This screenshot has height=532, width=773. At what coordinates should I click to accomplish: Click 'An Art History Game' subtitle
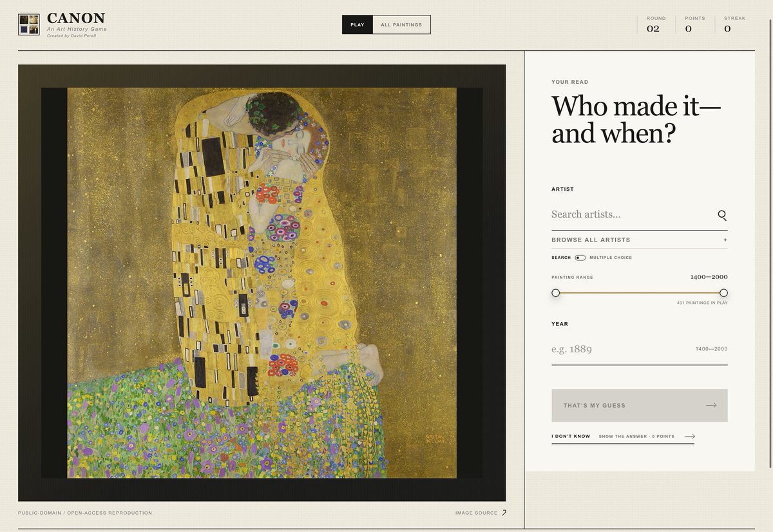coord(77,29)
